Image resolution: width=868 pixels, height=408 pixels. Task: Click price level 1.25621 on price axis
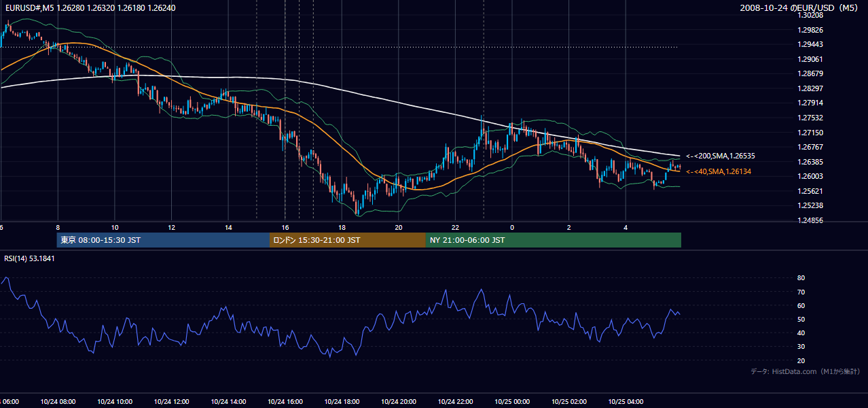click(x=810, y=191)
